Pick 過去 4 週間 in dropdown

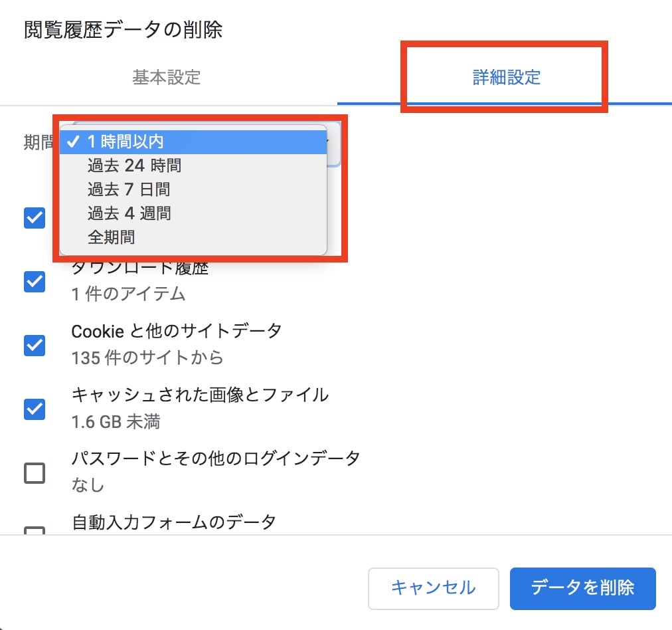pyautogui.click(x=193, y=213)
